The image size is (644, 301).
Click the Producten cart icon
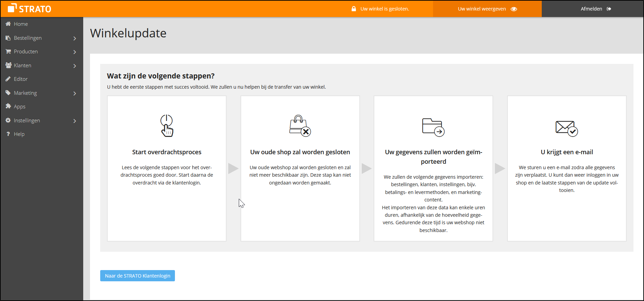[8, 51]
